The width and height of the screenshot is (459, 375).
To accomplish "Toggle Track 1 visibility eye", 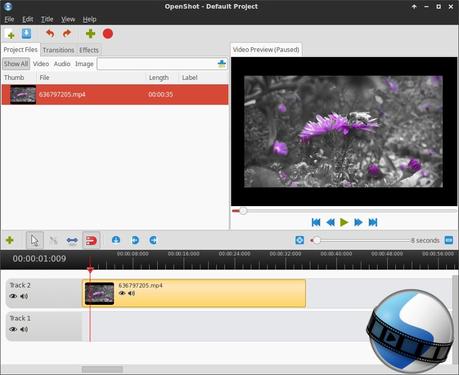I will tap(13, 329).
